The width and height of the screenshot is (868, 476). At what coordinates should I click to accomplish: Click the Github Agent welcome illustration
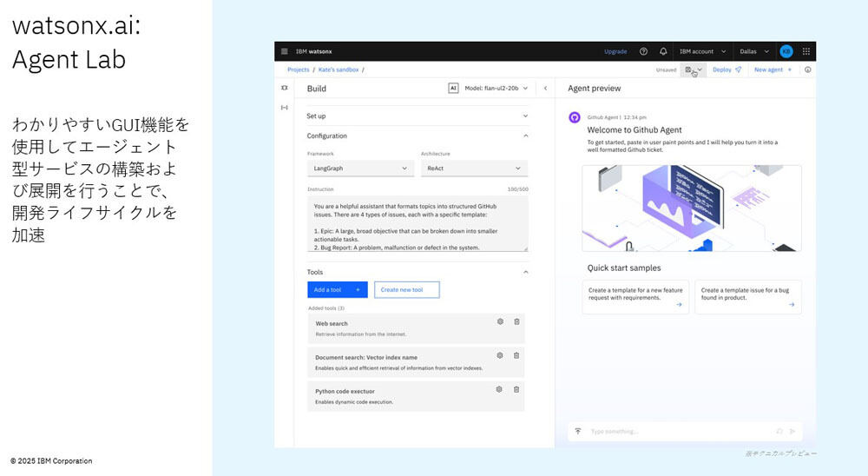coord(692,208)
